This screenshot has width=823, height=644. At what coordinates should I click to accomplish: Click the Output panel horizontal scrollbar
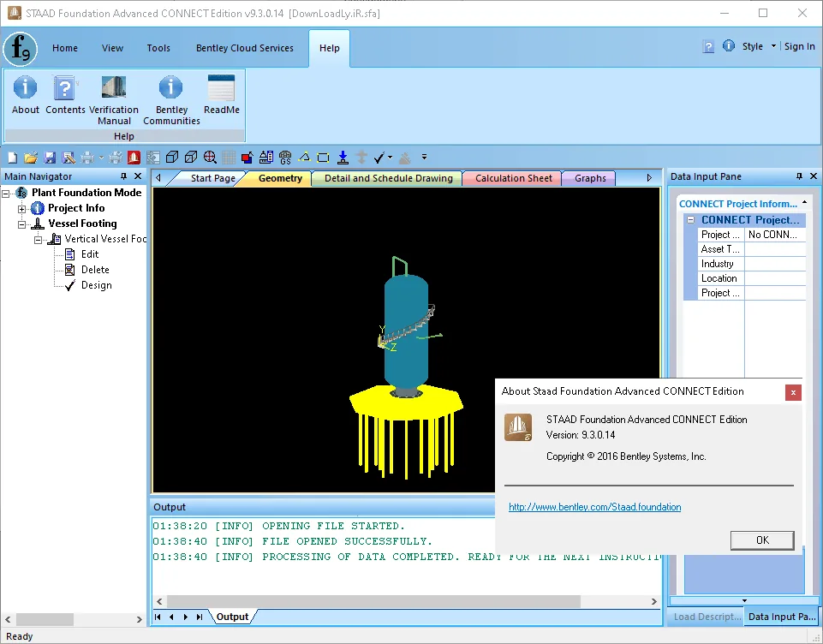[x=373, y=601]
